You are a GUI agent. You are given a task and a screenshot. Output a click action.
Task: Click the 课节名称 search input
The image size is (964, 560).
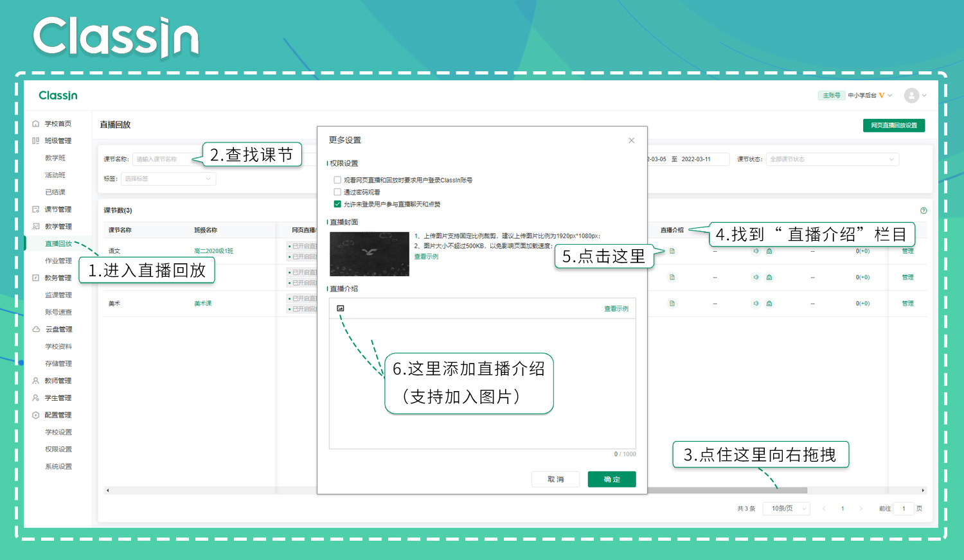point(167,159)
